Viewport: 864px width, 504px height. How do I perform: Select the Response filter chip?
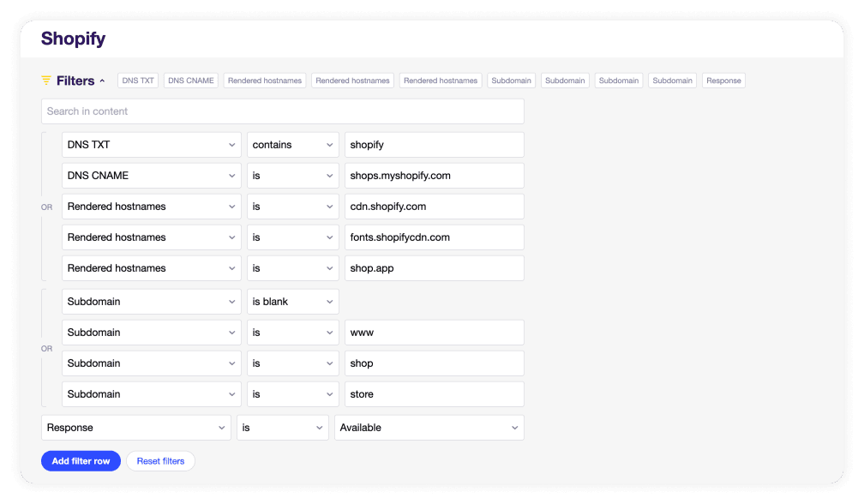click(723, 81)
